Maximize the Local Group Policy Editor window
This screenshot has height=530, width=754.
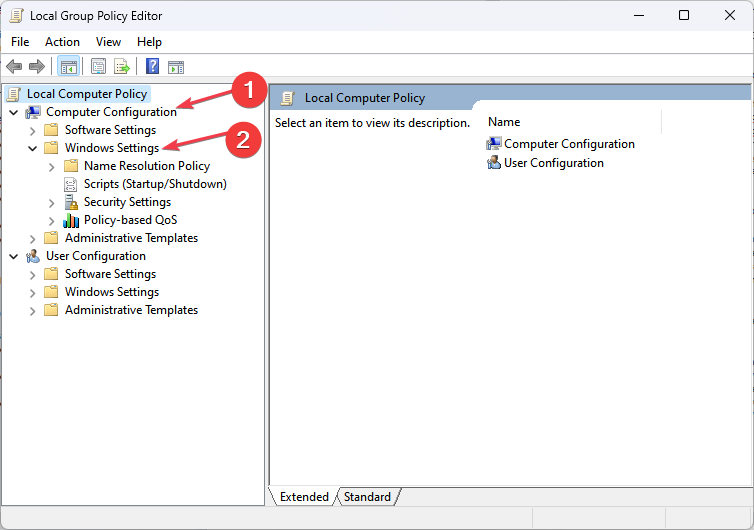click(684, 15)
